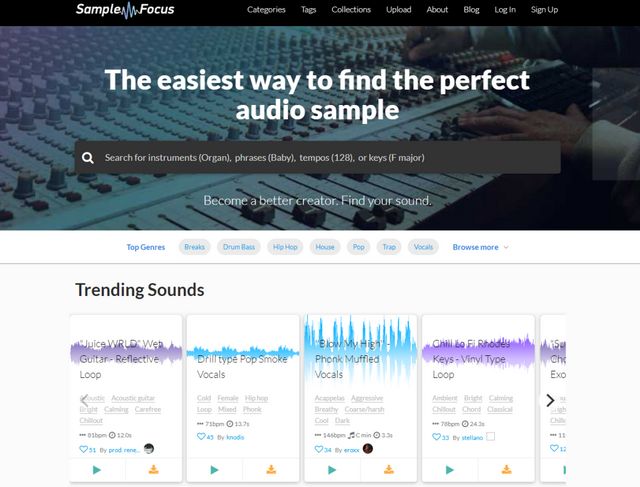Open the Acoustic guitar tag
Viewport: 640px width, 487px height.
133,398
